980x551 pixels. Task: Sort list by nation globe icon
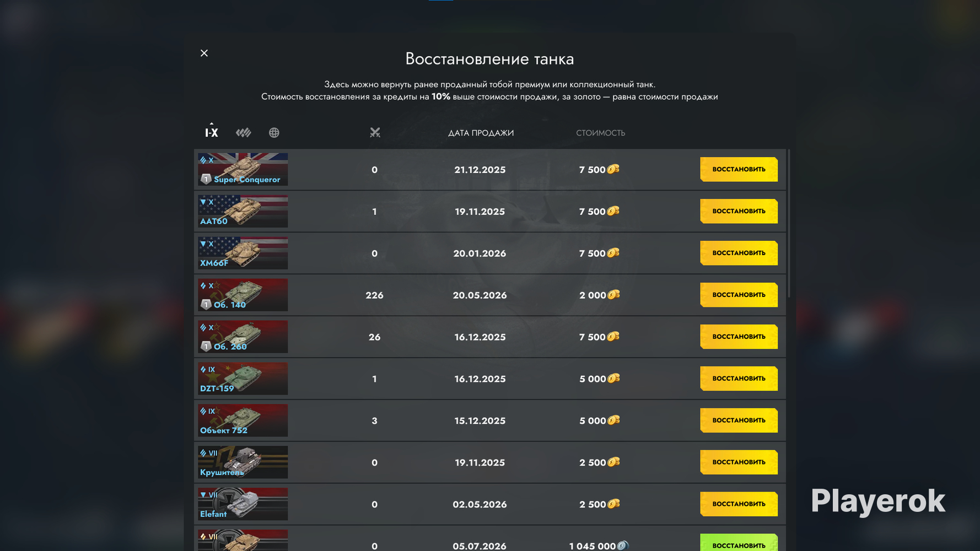tap(274, 132)
